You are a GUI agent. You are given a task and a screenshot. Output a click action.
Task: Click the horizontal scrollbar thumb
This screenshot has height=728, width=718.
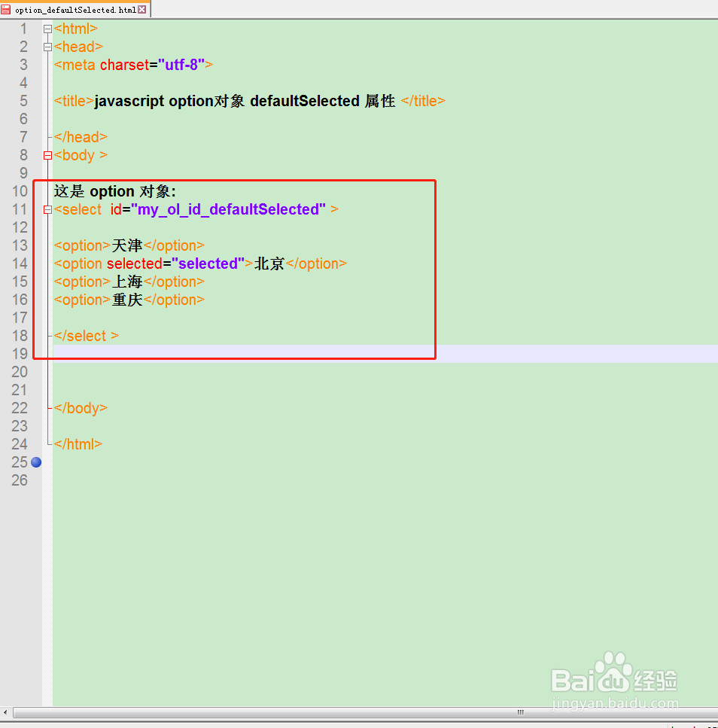click(366, 712)
